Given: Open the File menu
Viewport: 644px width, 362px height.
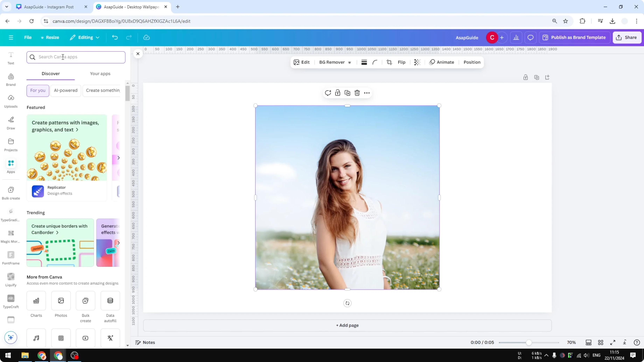Looking at the screenshot, I should [x=28, y=37].
